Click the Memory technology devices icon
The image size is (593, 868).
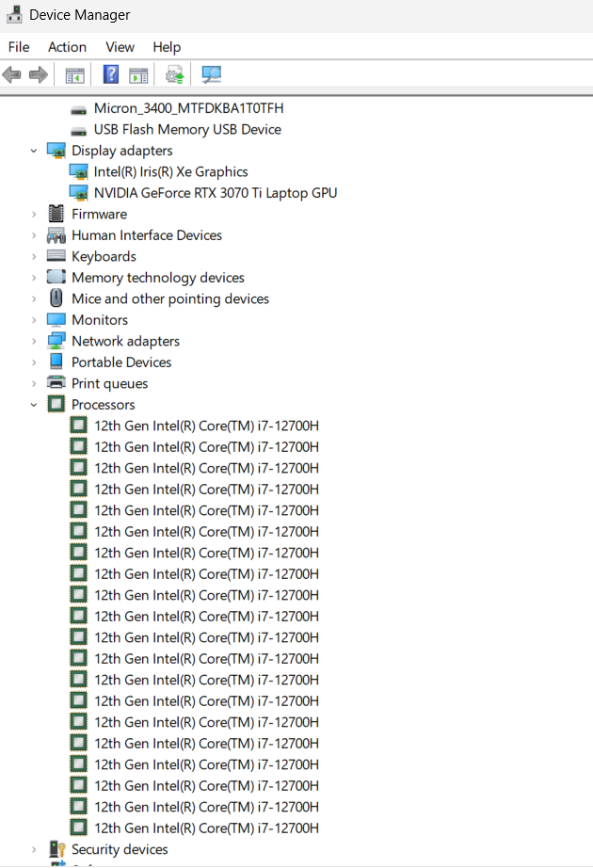(56, 277)
